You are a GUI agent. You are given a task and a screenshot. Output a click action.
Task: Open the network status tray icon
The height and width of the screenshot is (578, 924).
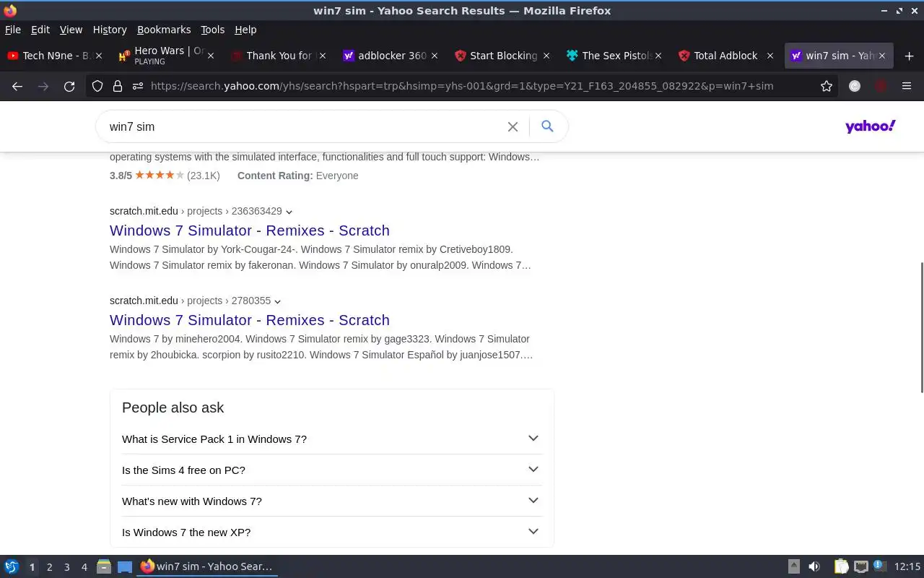[860, 566]
